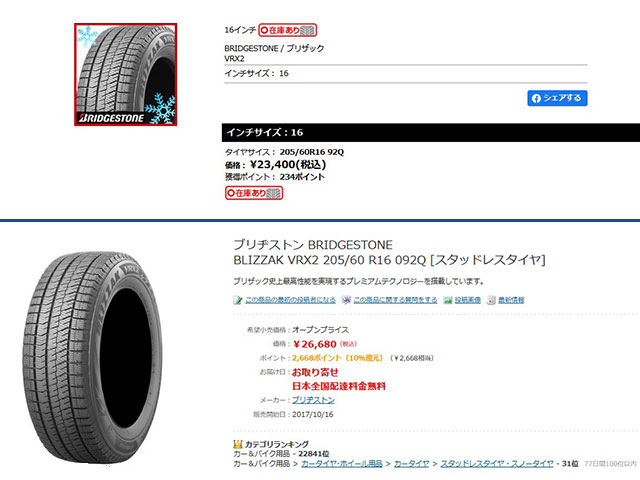Screen dimensions: 640x480
Task: Open the この商品の最初の投稿者になる link
Action: pyautogui.click(x=290, y=300)
